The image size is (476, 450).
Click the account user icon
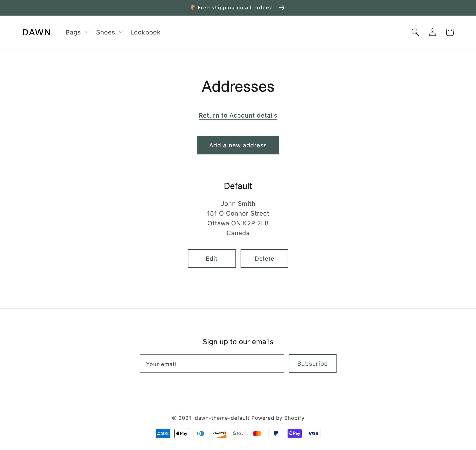pyautogui.click(x=432, y=32)
